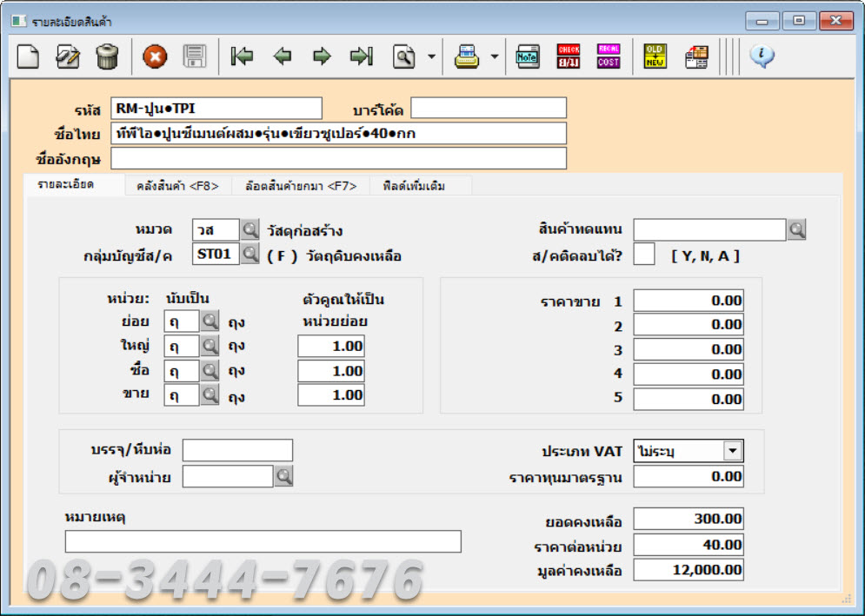865x616 pixels.
Task: Go to previous record arrow
Action: pyautogui.click(x=283, y=56)
